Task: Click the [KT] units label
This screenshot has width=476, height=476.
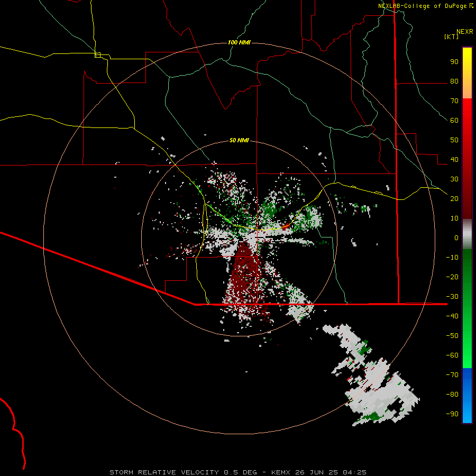Action: (451, 36)
